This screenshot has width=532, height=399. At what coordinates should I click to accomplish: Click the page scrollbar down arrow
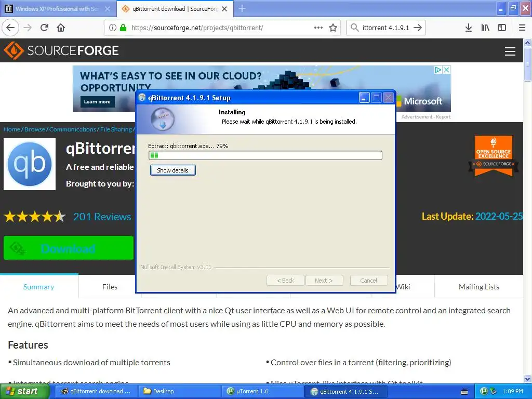527,379
